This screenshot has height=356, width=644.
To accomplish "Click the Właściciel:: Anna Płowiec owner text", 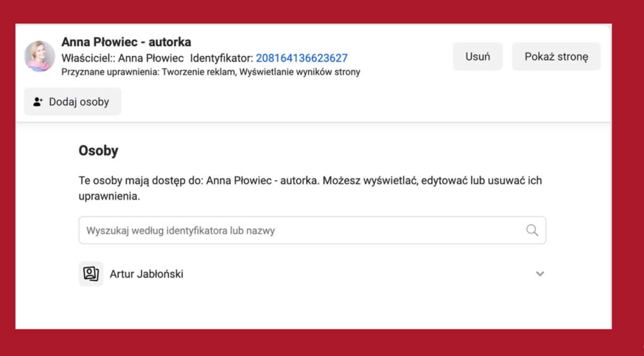I will tap(122, 58).
